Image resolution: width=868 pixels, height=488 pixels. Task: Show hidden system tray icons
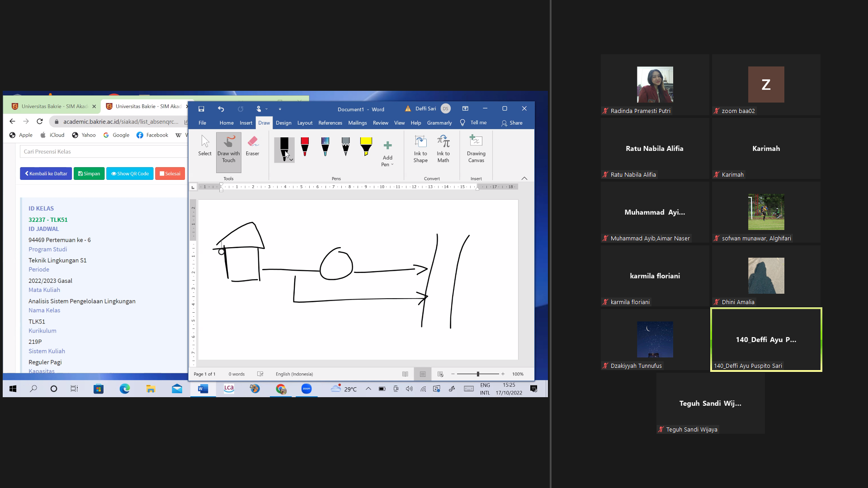point(368,389)
